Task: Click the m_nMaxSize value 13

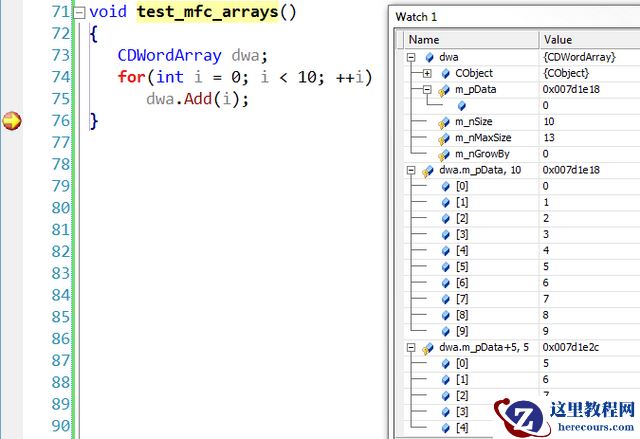Action: (x=549, y=138)
